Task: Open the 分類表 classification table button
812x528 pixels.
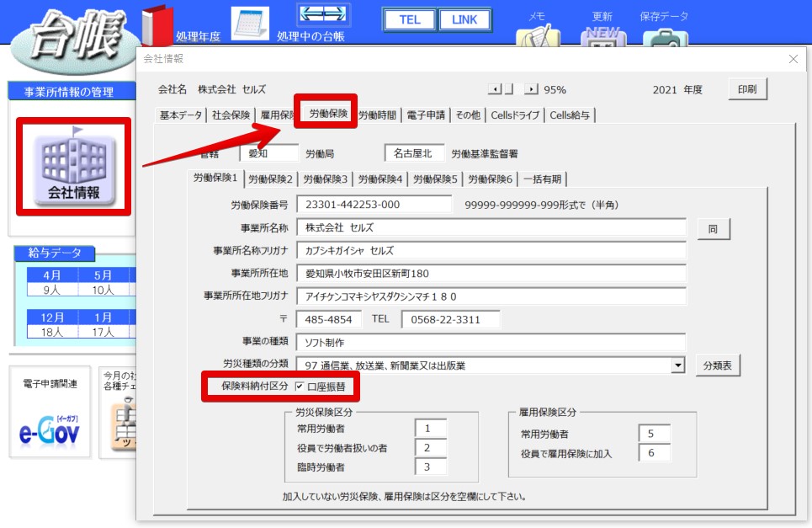Action: tap(717, 365)
